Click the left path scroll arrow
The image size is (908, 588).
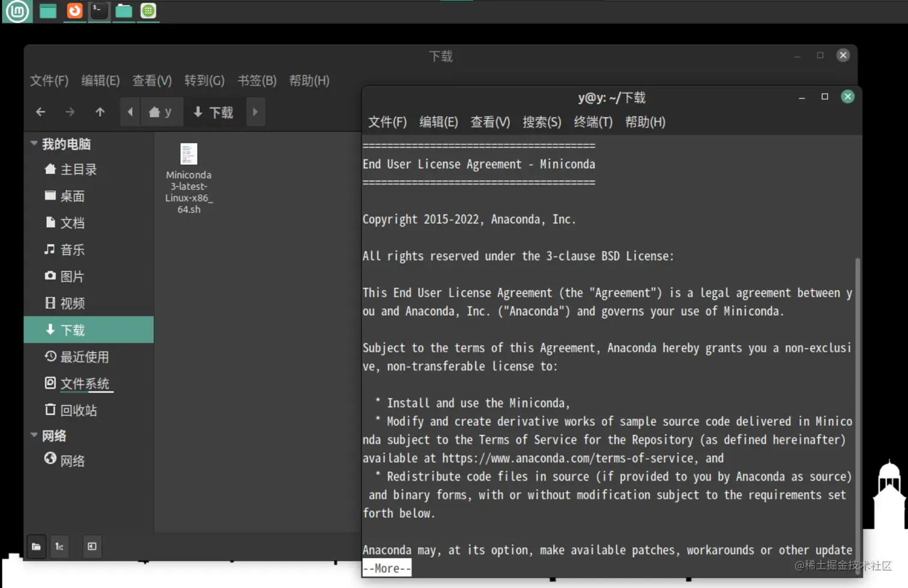click(130, 112)
